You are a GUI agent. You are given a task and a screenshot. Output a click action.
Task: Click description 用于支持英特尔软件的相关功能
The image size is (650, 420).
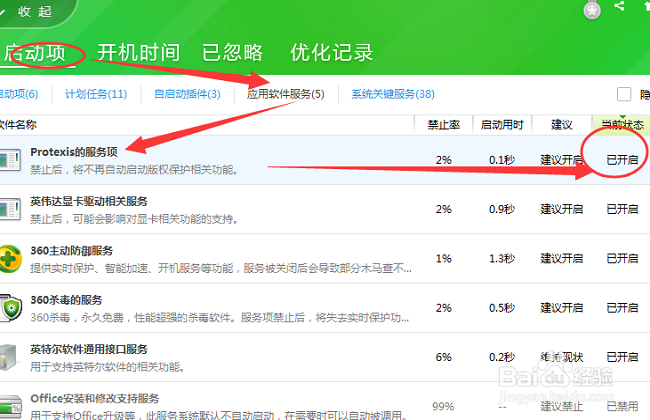click(107, 367)
